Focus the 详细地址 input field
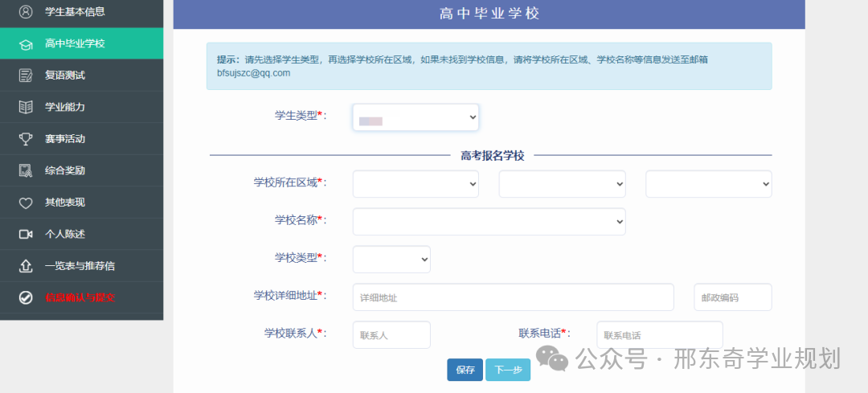The height and width of the screenshot is (393, 868). pyautogui.click(x=513, y=297)
